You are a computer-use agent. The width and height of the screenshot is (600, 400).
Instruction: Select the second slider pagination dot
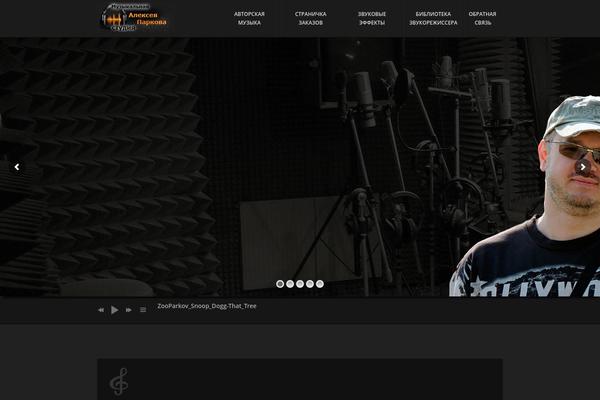pyautogui.click(x=290, y=284)
